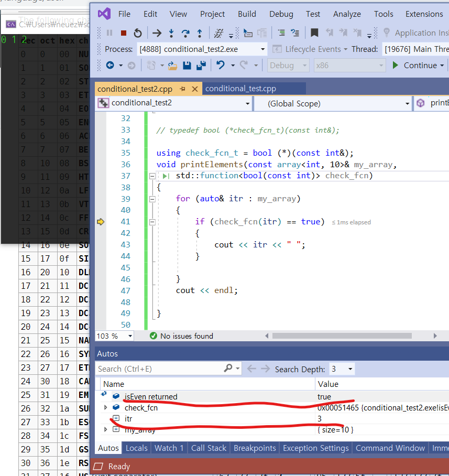The height and width of the screenshot is (476, 449).
Task: Open the Search Depth dropdown
Action: 350,369
